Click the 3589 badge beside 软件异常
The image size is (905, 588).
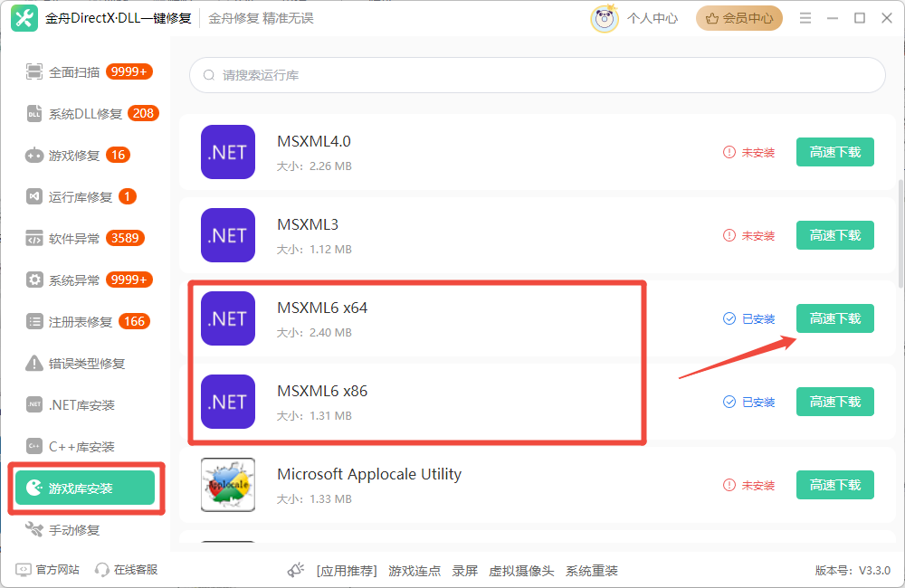pos(125,238)
